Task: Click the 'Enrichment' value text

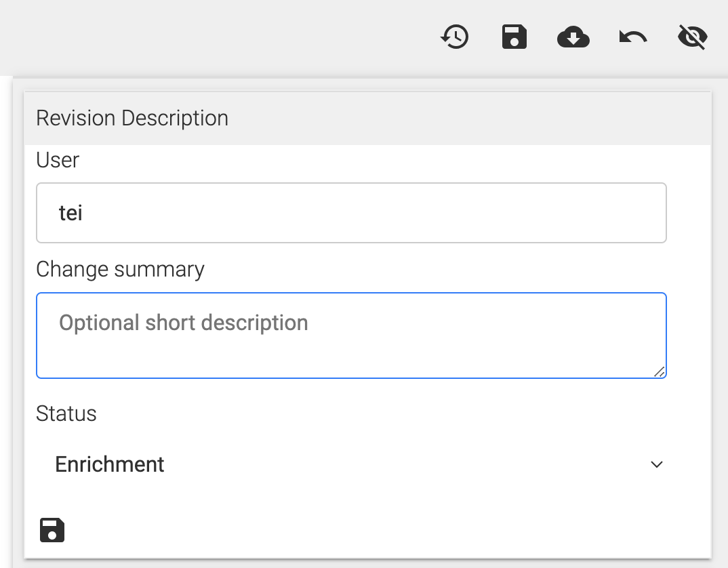Action: tap(110, 464)
